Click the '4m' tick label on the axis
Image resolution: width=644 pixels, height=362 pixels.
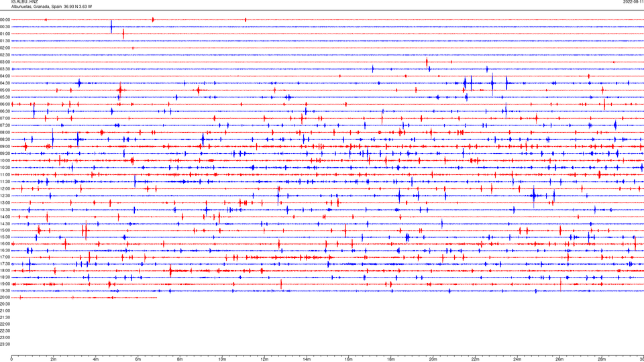(96, 359)
